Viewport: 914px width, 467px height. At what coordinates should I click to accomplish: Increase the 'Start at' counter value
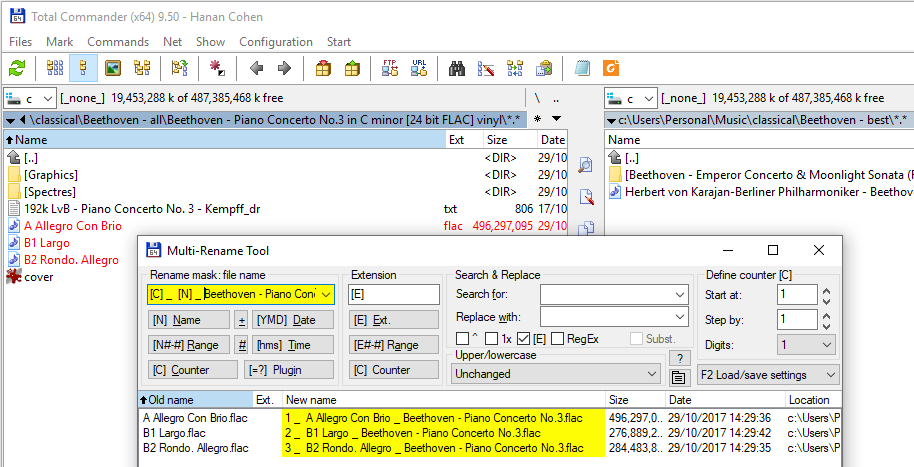click(826, 290)
